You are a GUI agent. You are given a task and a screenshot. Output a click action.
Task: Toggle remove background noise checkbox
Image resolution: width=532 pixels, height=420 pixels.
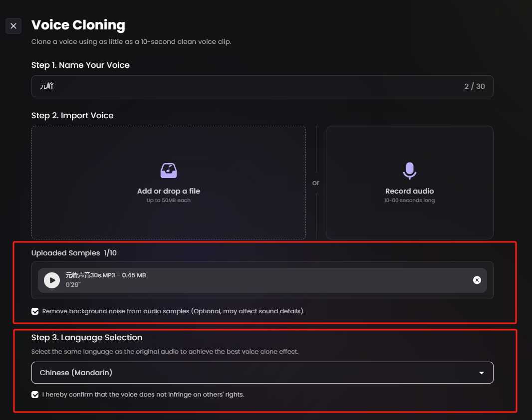click(35, 311)
